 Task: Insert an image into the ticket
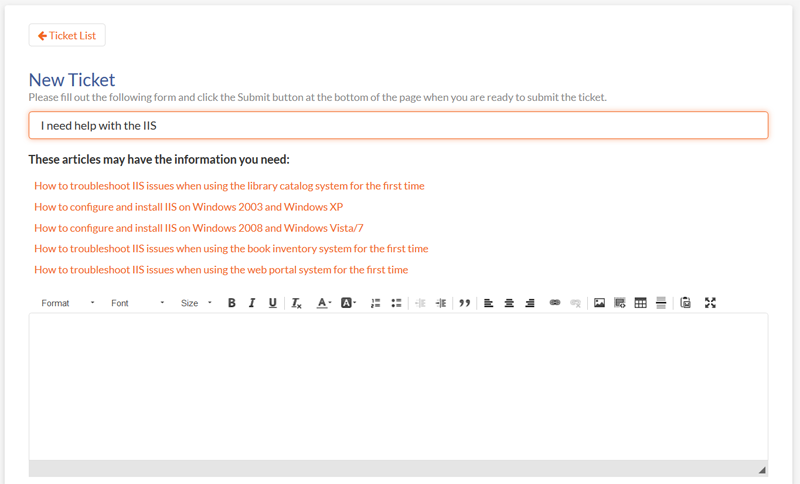tap(599, 303)
